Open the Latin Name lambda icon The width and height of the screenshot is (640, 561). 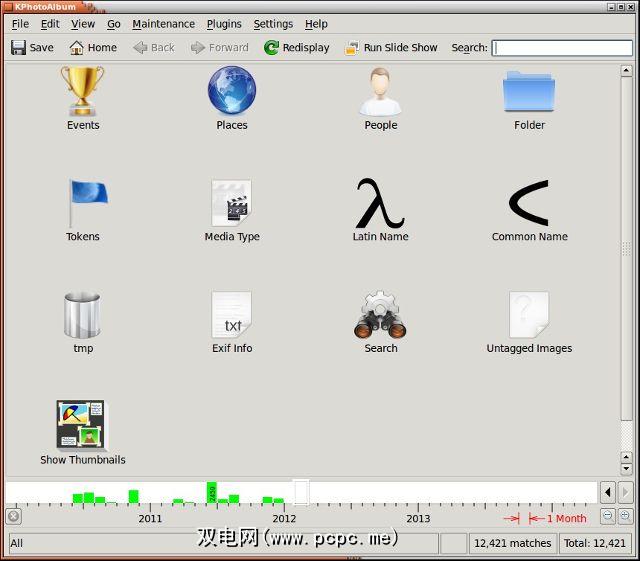tap(380, 203)
